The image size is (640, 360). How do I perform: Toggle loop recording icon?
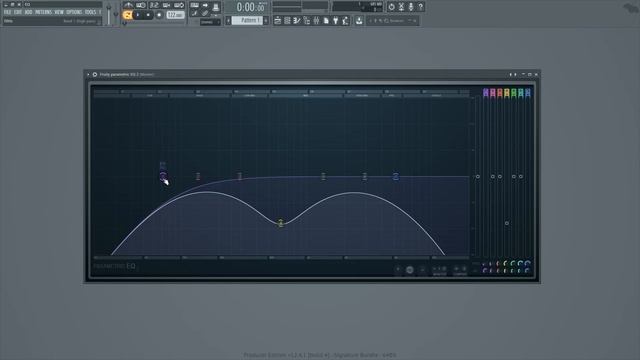179,5
